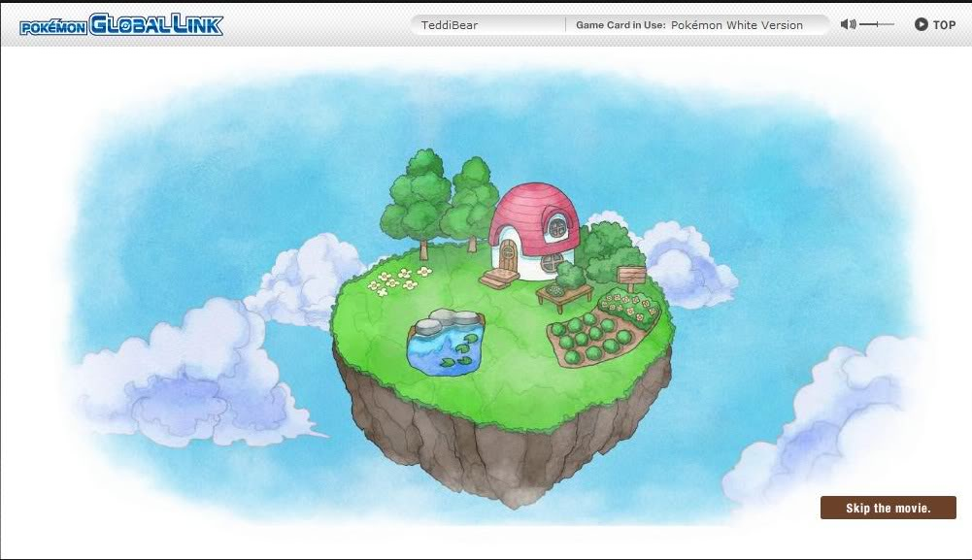This screenshot has width=972, height=560.
Task: Select the wooden table near the house
Action: click(563, 296)
